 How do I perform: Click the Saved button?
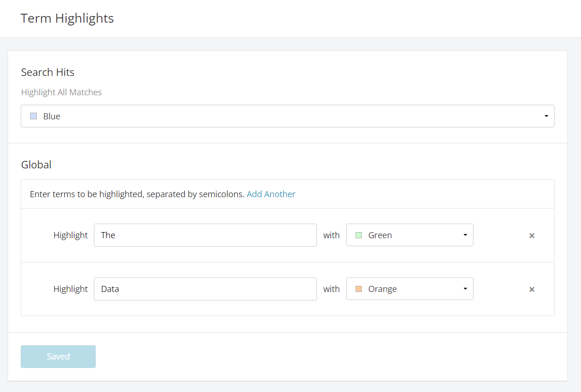point(58,357)
